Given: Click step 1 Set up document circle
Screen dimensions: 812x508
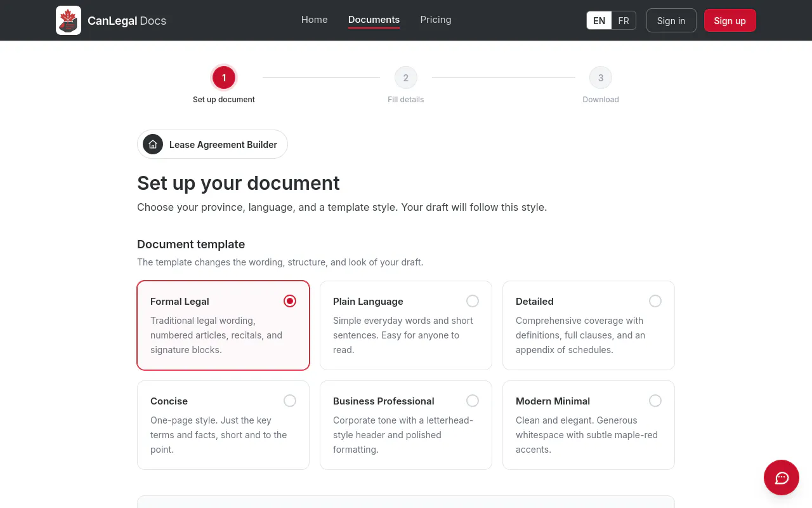Looking at the screenshot, I should tap(224, 77).
